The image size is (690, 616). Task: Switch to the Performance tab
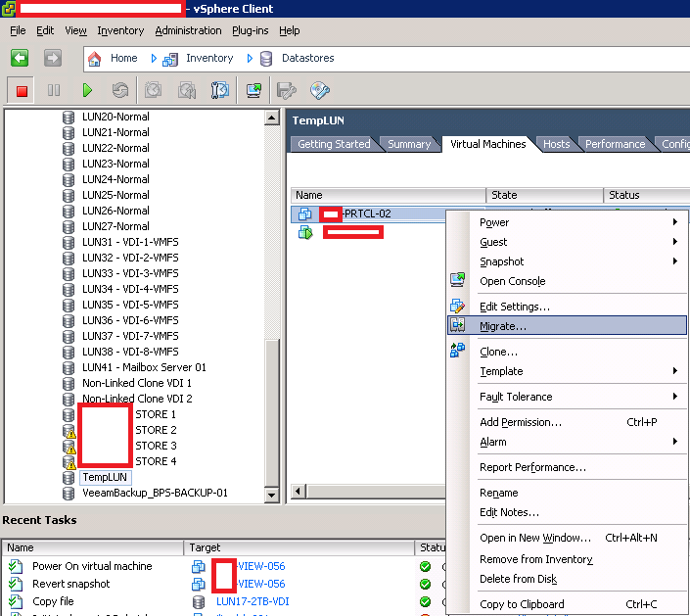tap(615, 144)
